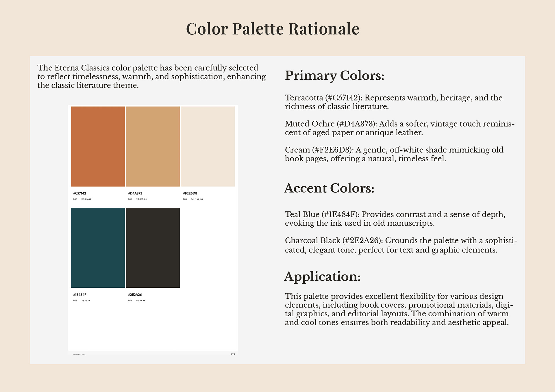Click the RGB 197, 113, 66 value
This screenshot has height=392, width=555.
pos(86,199)
